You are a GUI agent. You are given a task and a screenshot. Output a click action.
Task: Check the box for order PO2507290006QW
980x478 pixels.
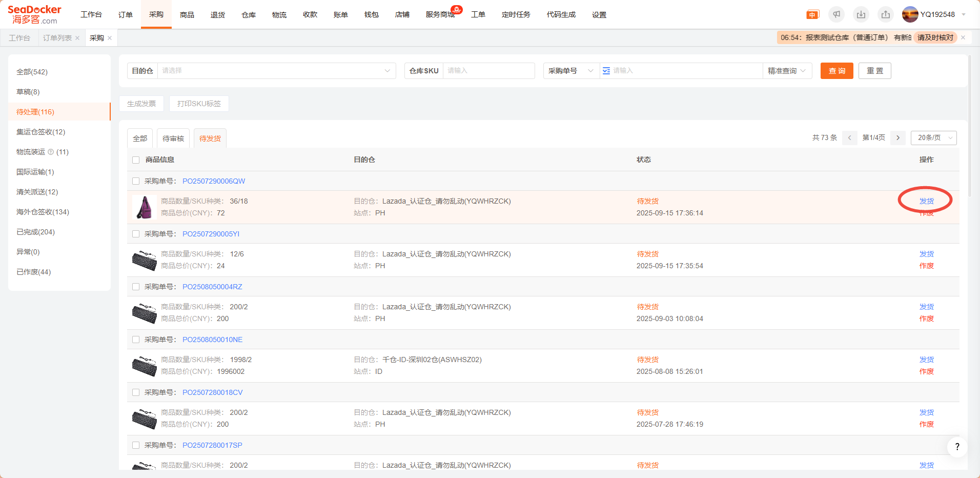click(x=136, y=181)
